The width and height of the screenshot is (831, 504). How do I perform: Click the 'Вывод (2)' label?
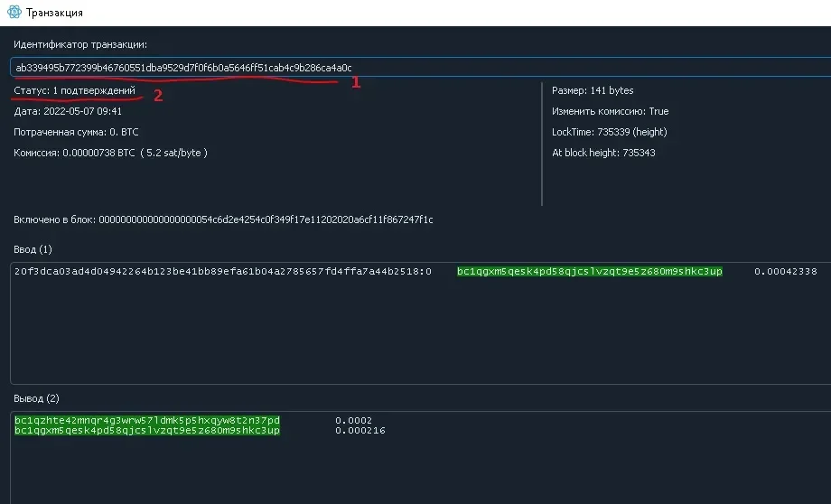pyautogui.click(x=36, y=398)
